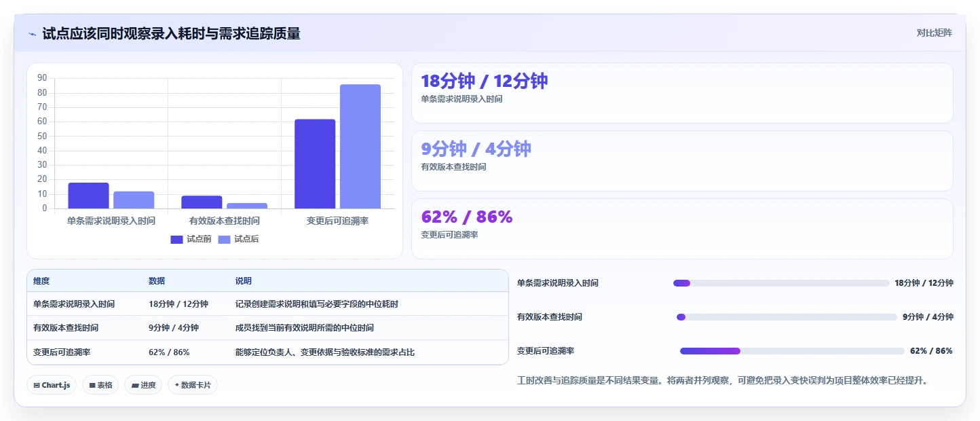Click progress value 9分钟 / 4分钟
Screen dimensions: 980x421
[x=928, y=317]
